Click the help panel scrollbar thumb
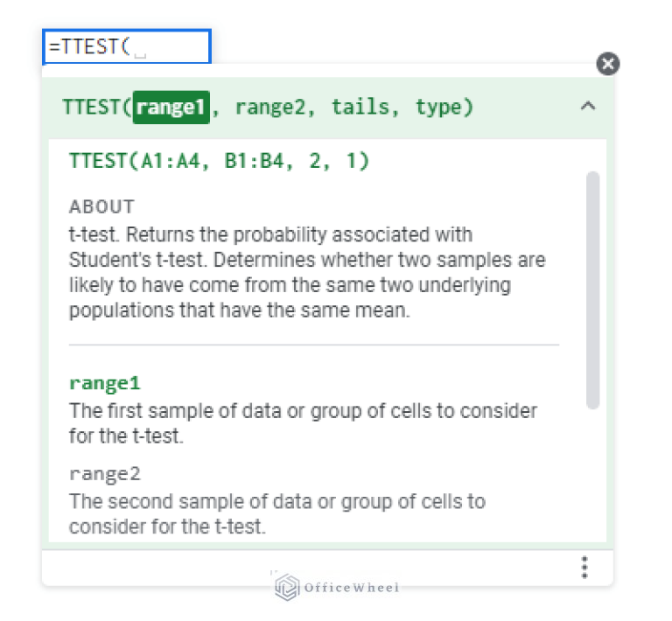The width and height of the screenshot is (672, 621). pyautogui.click(x=592, y=289)
